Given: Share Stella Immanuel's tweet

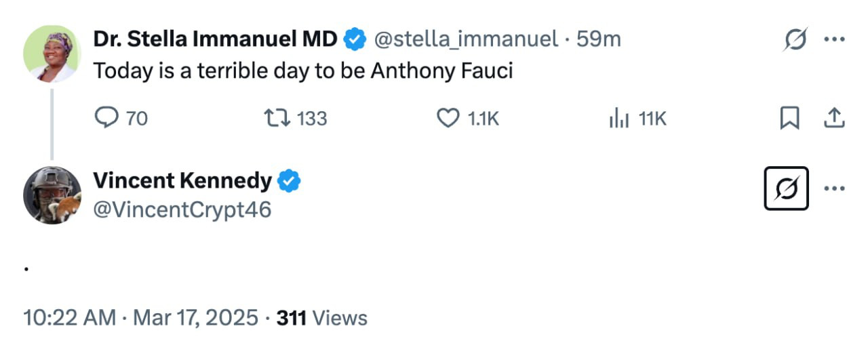Looking at the screenshot, I should coord(834,119).
